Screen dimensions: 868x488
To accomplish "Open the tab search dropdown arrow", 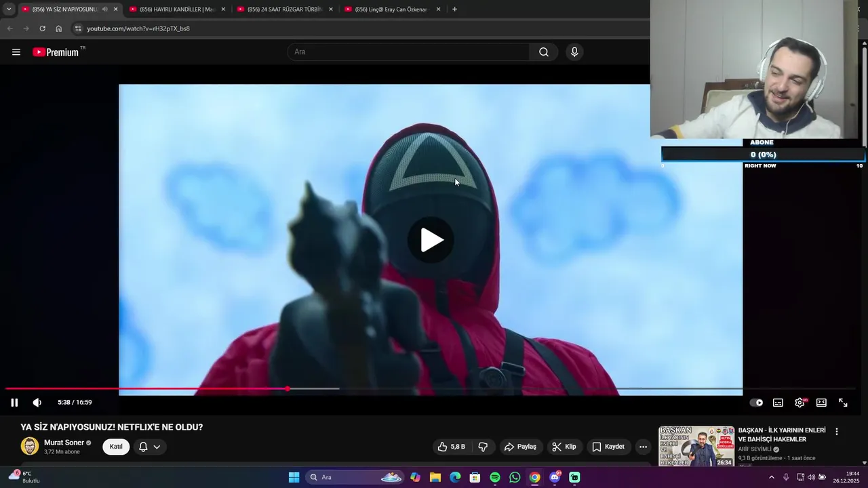I will click(9, 9).
